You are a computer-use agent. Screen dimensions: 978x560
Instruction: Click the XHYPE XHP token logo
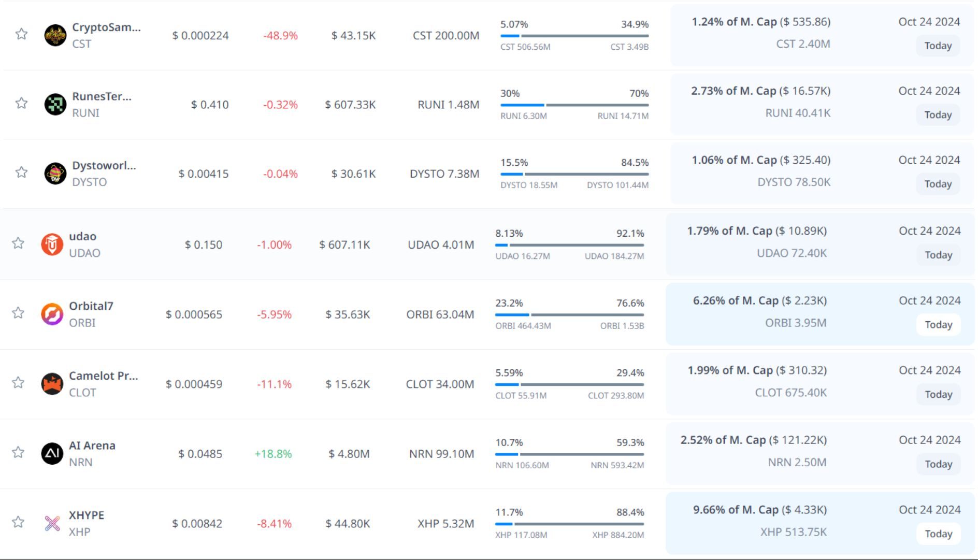click(52, 523)
